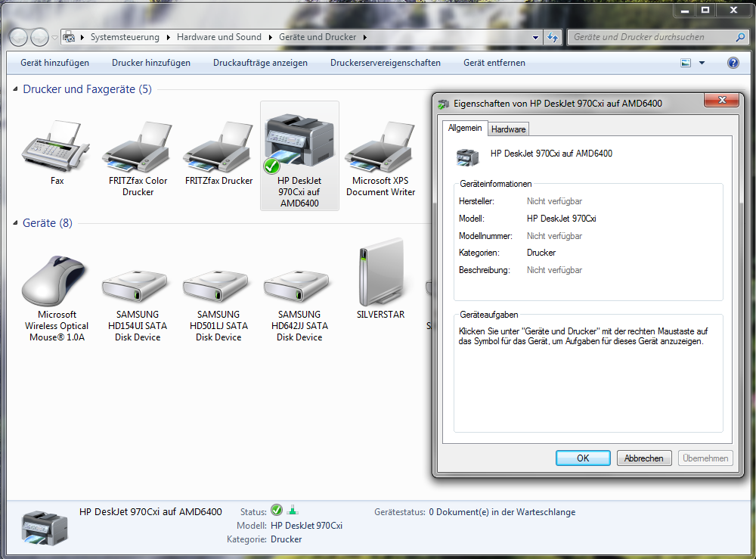
Task: Select the Microsoft Wireless Optical Mouse icon
Action: coord(54,280)
